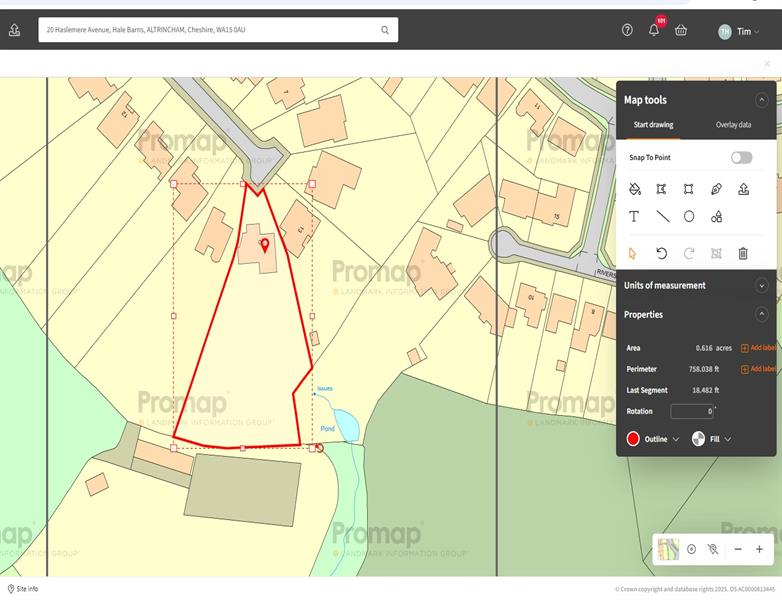Expand Units of measurement section
Viewport: 782px width, 600px height.
(x=761, y=285)
